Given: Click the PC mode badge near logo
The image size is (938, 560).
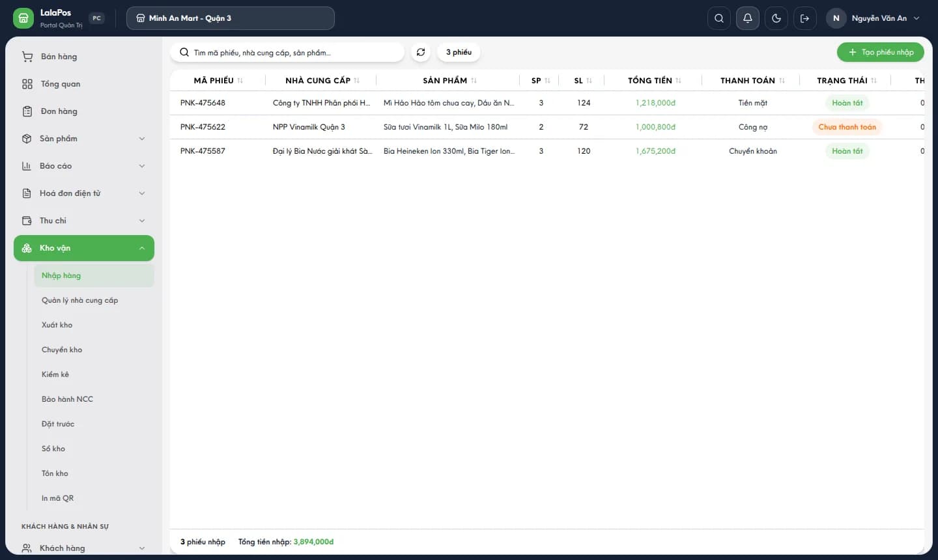Looking at the screenshot, I should (97, 18).
